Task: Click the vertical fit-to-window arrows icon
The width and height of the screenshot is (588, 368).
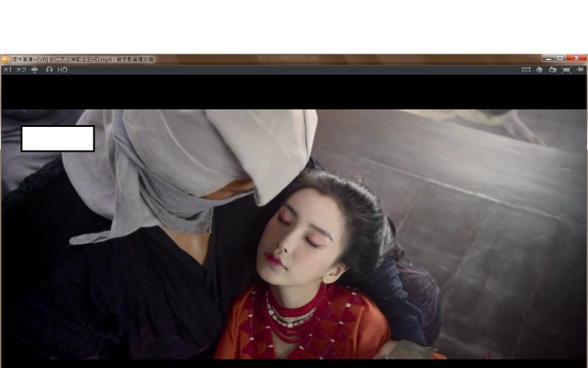Action: (x=35, y=70)
